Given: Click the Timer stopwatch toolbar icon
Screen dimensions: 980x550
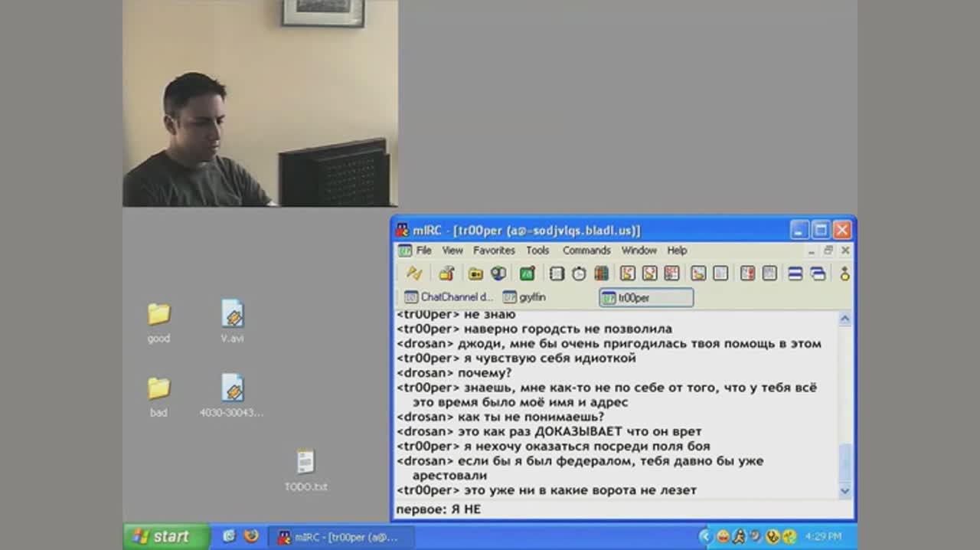Looking at the screenshot, I should tap(579, 273).
